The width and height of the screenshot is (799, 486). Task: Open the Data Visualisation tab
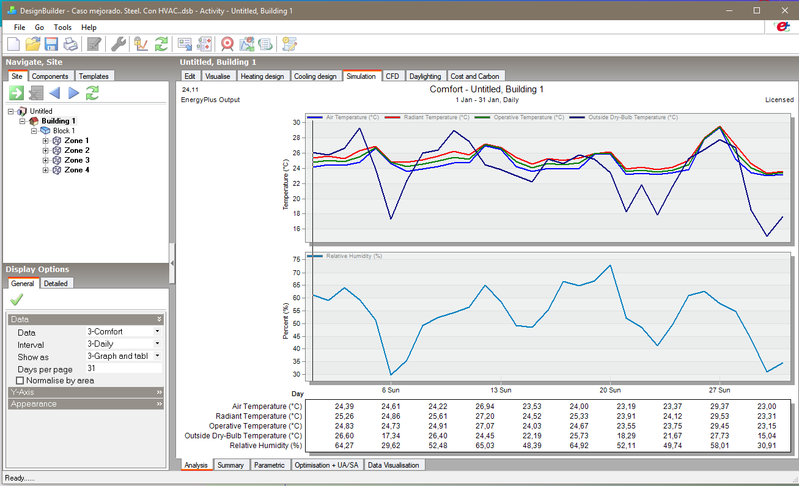(393, 465)
